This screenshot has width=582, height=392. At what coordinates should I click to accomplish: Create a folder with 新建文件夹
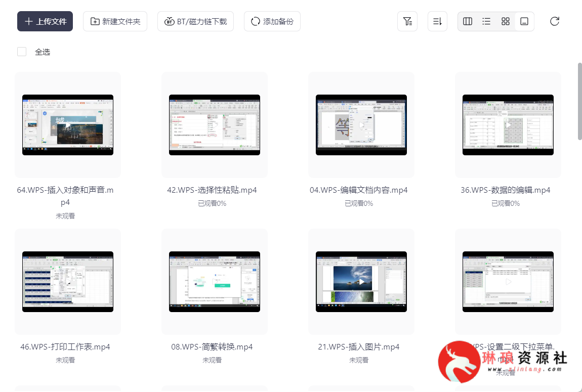pyautogui.click(x=115, y=22)
